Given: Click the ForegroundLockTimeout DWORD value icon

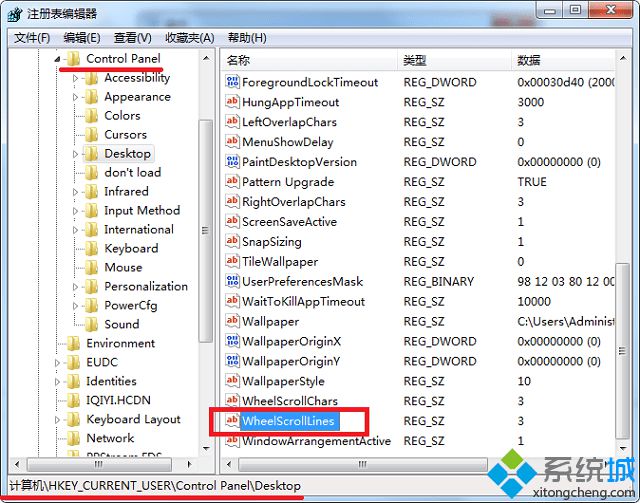Looking at the screenshot, I should [232, 82].
